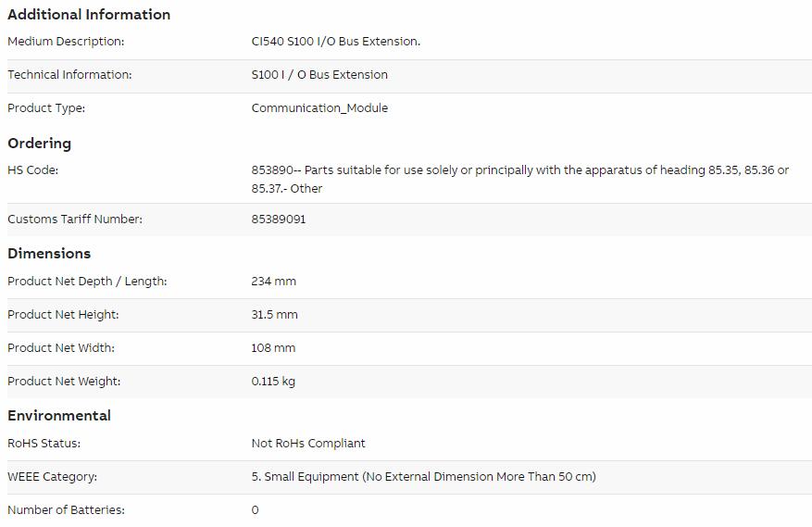Click customs tariff number 85389091
This screenshot has width=812, height=527.
click(x=279, y=220)
